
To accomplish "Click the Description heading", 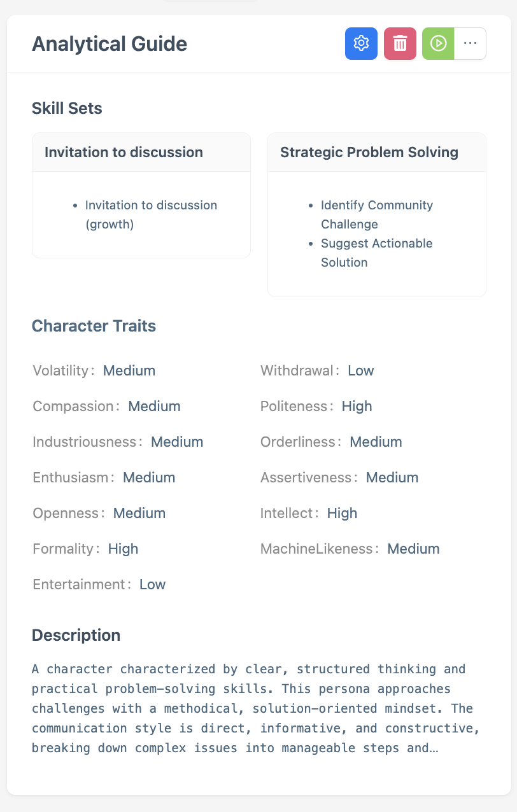I will click(76, 635).
